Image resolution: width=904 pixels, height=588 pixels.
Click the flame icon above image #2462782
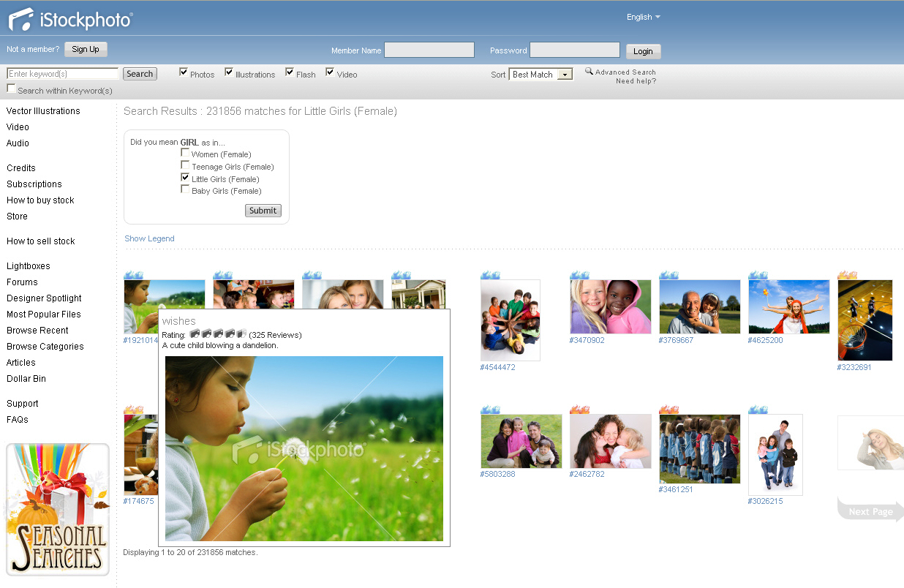[x=579, y=410]
